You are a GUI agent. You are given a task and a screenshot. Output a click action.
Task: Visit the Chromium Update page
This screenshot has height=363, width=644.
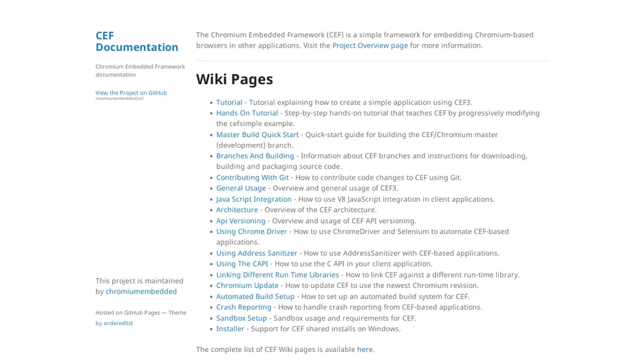click(247, 286)
